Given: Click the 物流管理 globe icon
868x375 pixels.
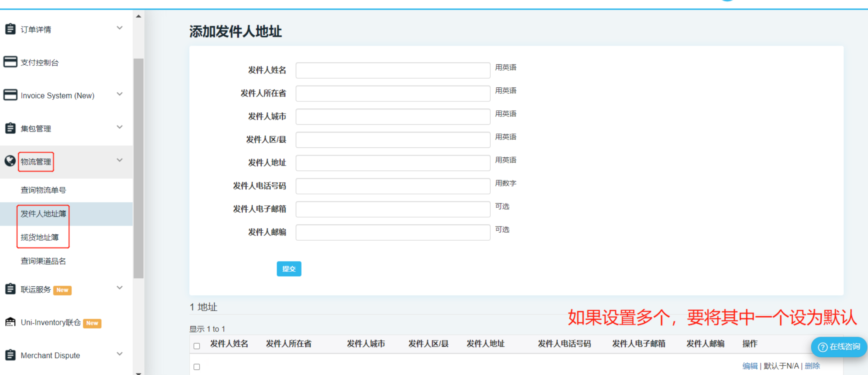Looking at the screenshot, I should click(x=10, y=161).
